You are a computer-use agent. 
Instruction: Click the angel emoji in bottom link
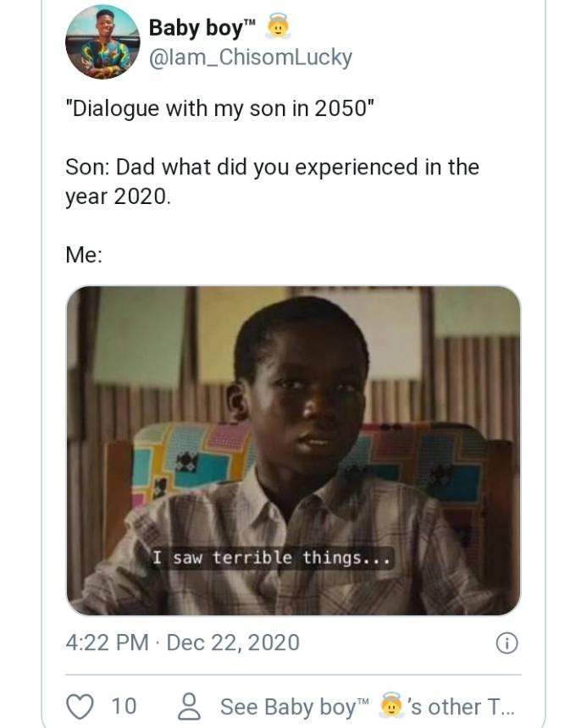[390, 705]
